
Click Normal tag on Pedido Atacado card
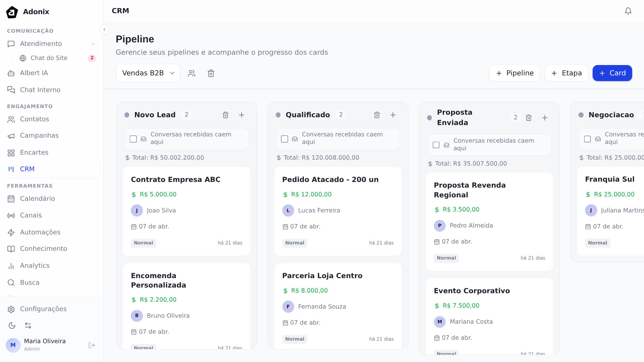pos(294,243)
